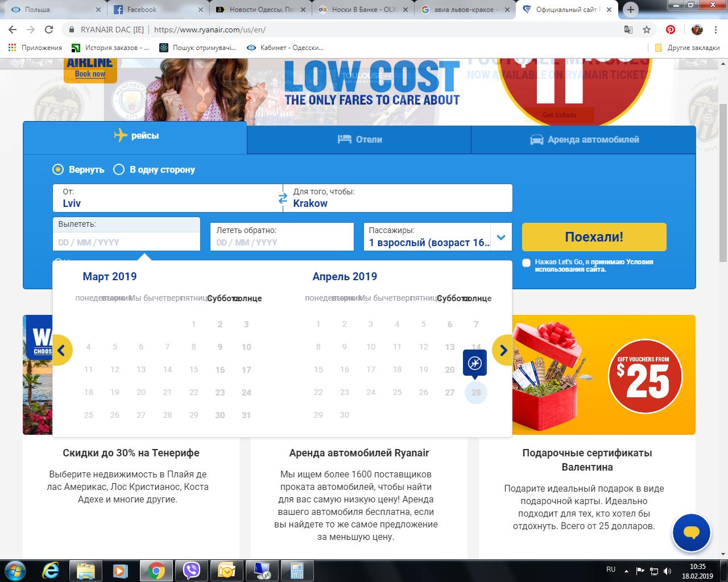Click the media player taskbar icon
Viewport: 728px width, 582px height.
click(x=121, y=570)
